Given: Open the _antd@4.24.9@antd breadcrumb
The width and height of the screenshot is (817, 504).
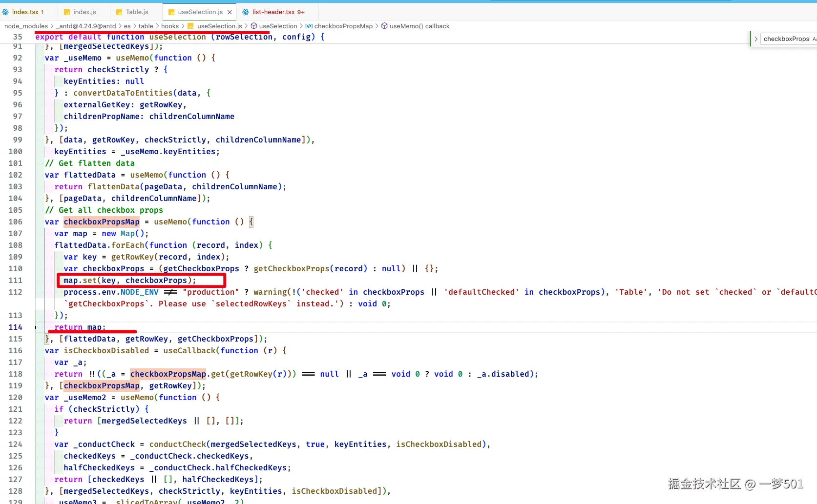Looking at the screenshot, I should pyautogui.click(x=86, y=26).
